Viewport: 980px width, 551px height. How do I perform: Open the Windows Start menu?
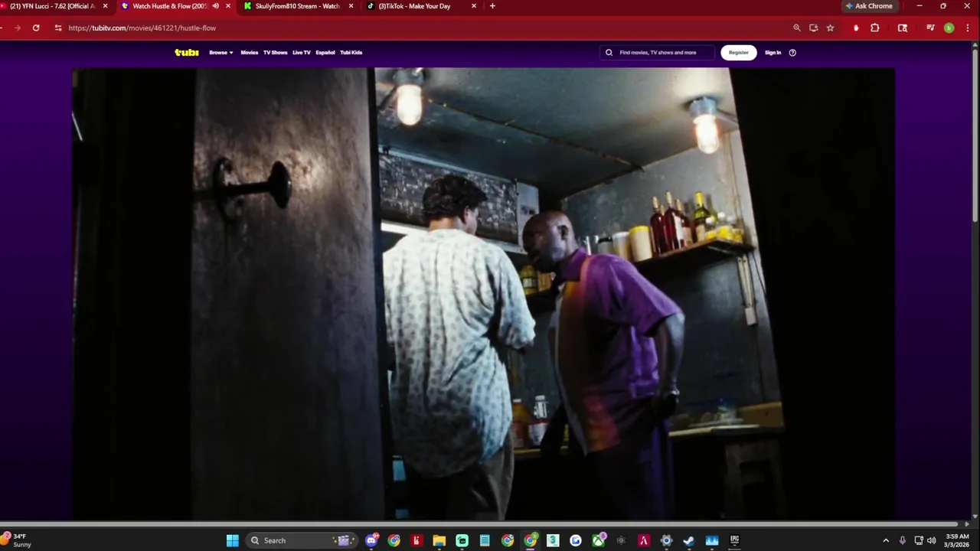click(232, 540)
